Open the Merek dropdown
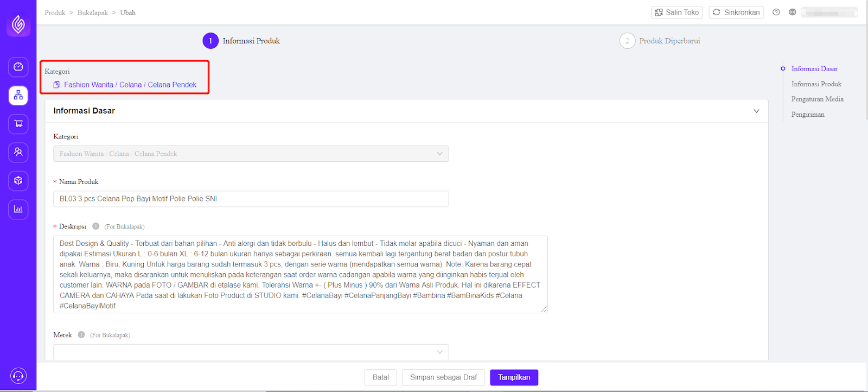 pos(251,352)
